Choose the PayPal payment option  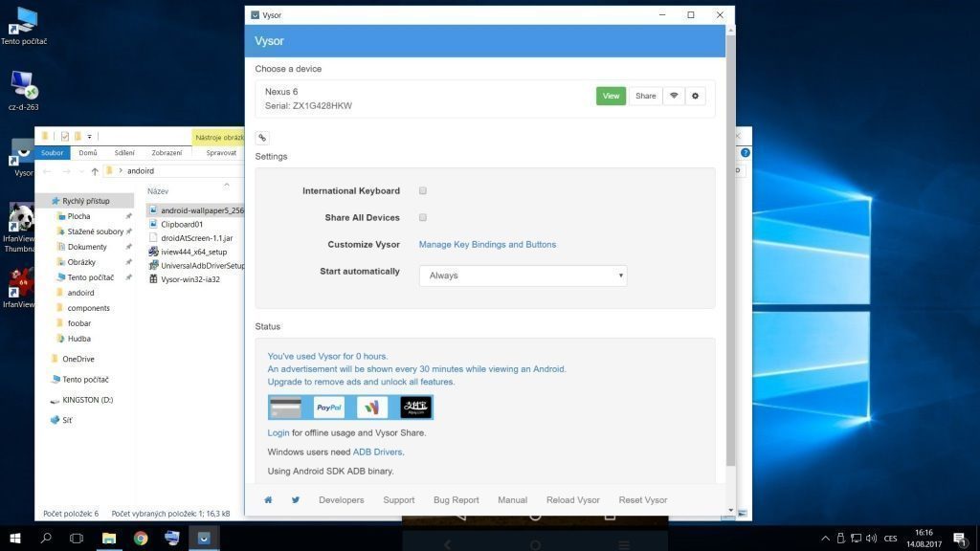click(329, 408)
